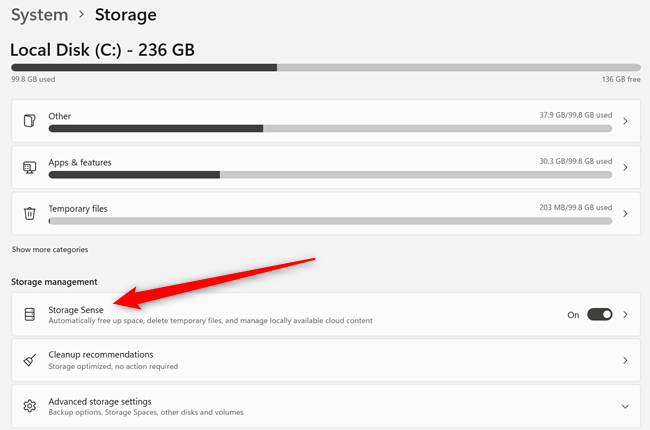Turn off the Storage Sense toggle
This screenshot has height=430, width=650.
coord(599,314)
